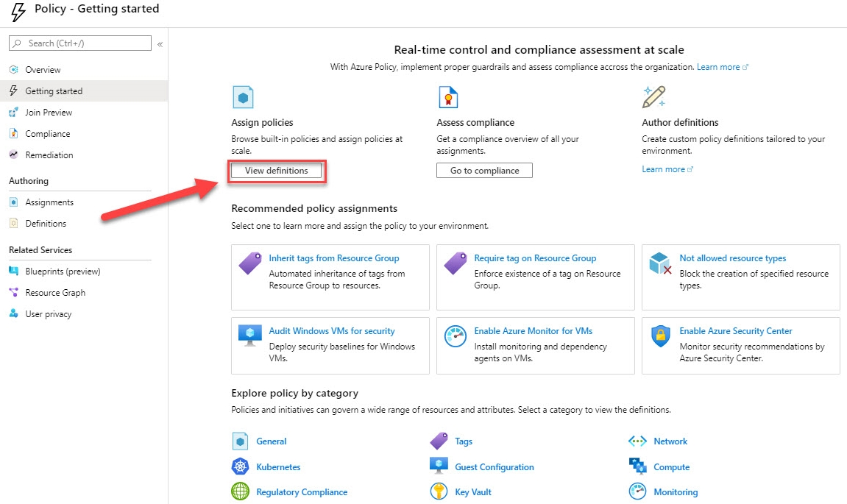Click the Policy lightning icon in page header
This screenshot has height=504, width=847.
(x=18, y=12)
